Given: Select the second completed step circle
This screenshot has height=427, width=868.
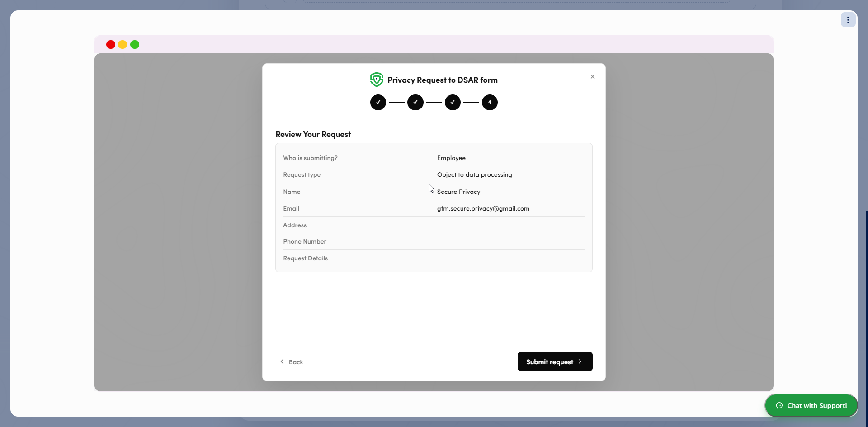Looking at the screenshot, I should tap(415, 103).
